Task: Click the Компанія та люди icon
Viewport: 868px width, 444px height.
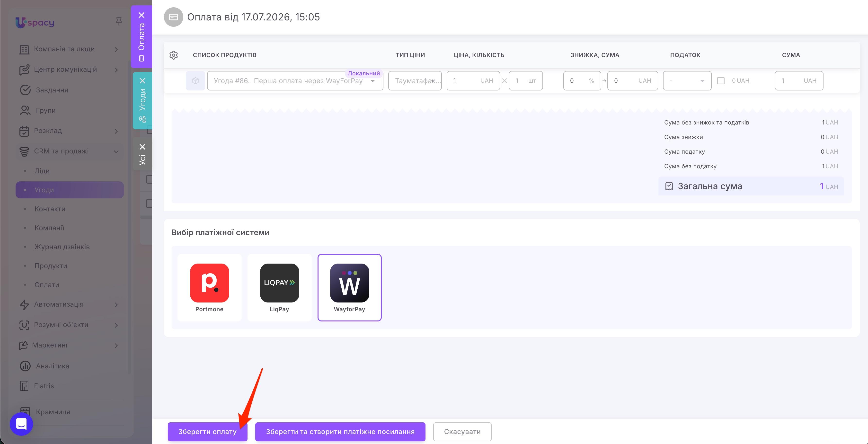Action: 24,49
